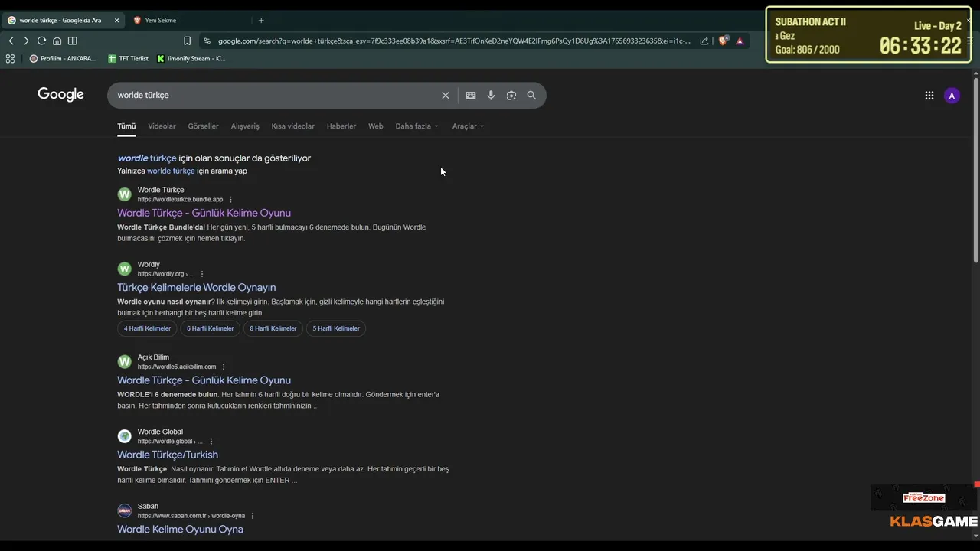Open the Google apps grid icon
980x551 pixels.
click(x=929, y=95)
